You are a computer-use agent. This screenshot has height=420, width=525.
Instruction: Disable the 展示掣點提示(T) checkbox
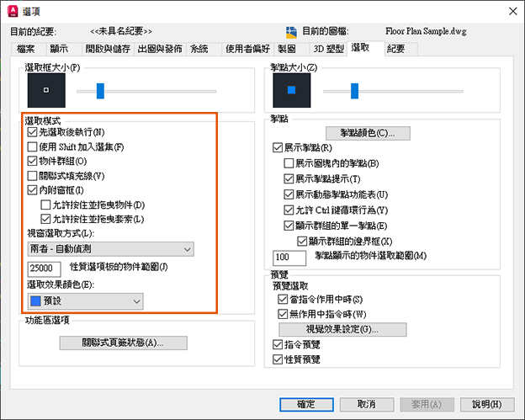pyautogui.click(x=289, y=178)
